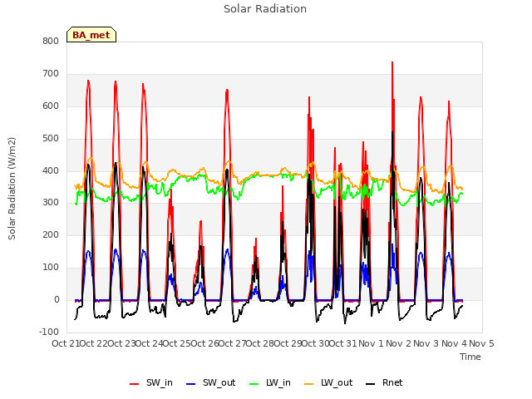Click the 300 y-axis tick label
The width and height of the screenshot is (532, 399).
coord(51,203)
